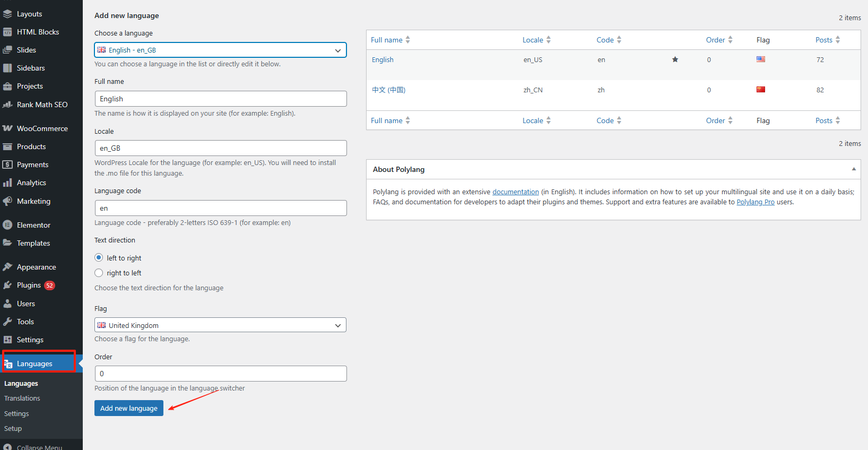This screenshot has width=868, height=450.
Task: Select the left to right radio button
Action: pos(99,258)
